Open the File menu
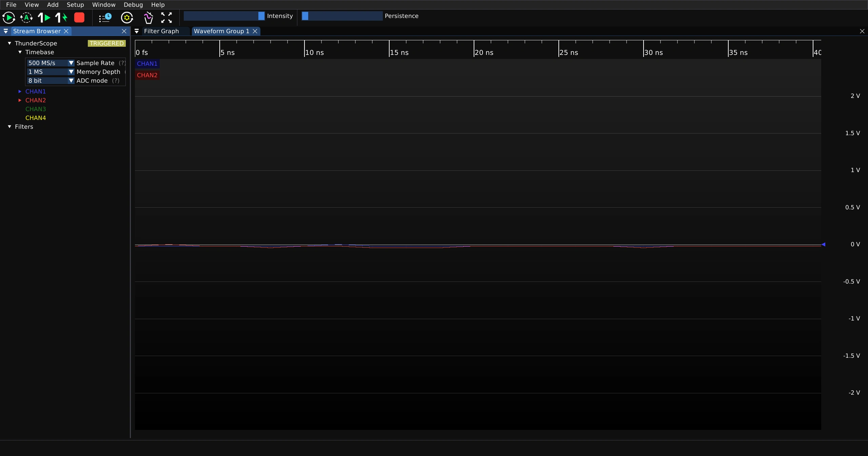This screenshot has height=456, width=868. 11,5
